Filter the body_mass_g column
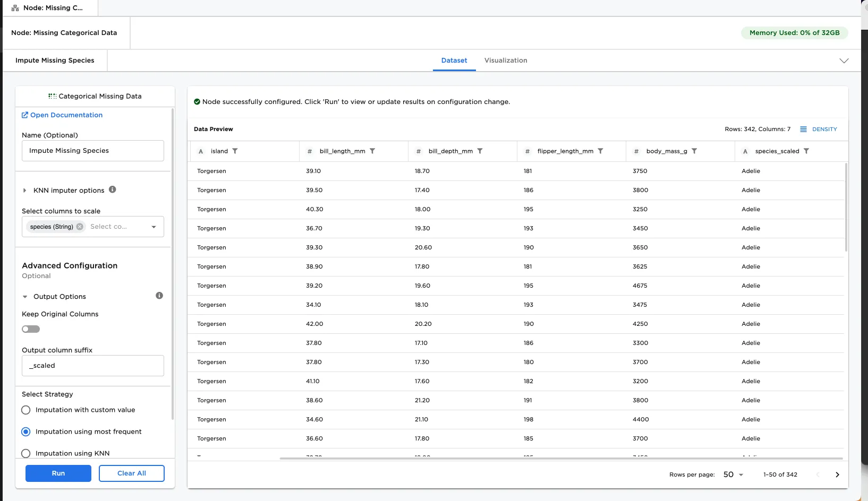The width and height of the screenshot is (868, 501). pyautogui.click(x=694, y=151)
